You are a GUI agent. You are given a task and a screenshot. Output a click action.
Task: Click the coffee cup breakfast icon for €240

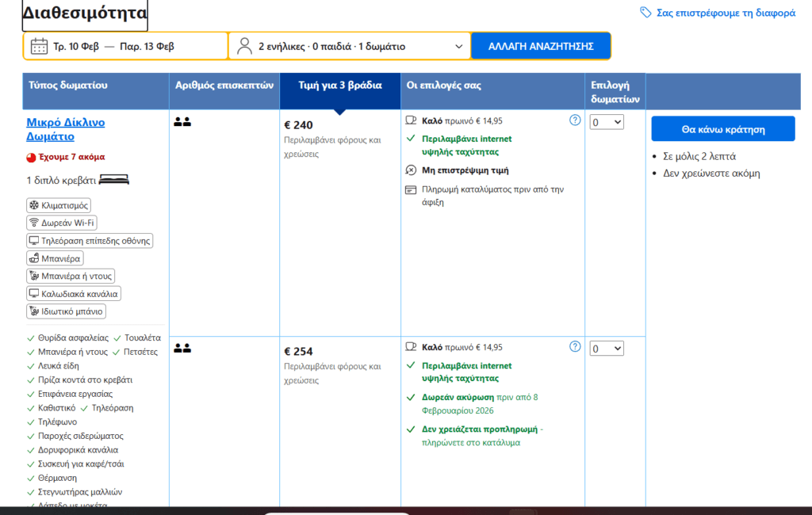tap(411, 120)
